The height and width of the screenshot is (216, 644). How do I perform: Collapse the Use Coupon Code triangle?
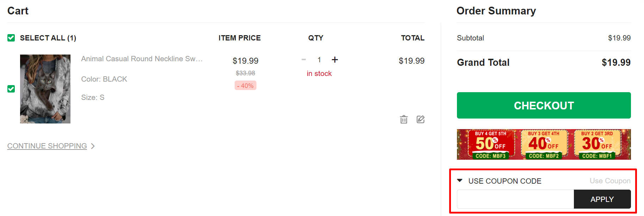pos(460,180)
